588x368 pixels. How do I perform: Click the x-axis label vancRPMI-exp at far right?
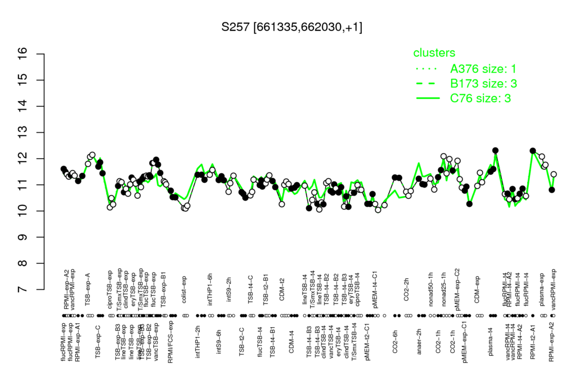pos(554,289)
